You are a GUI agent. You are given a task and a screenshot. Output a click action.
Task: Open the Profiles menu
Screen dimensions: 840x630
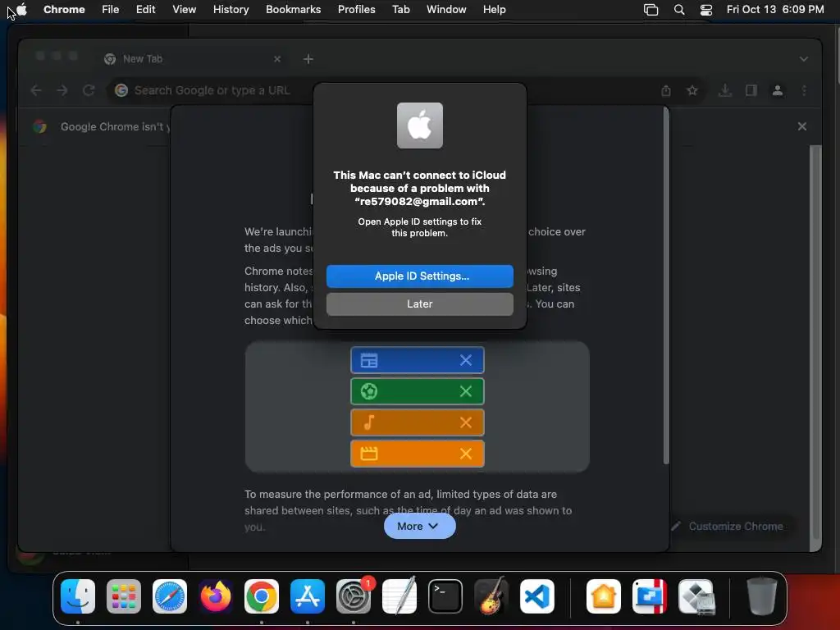[356, 9]
